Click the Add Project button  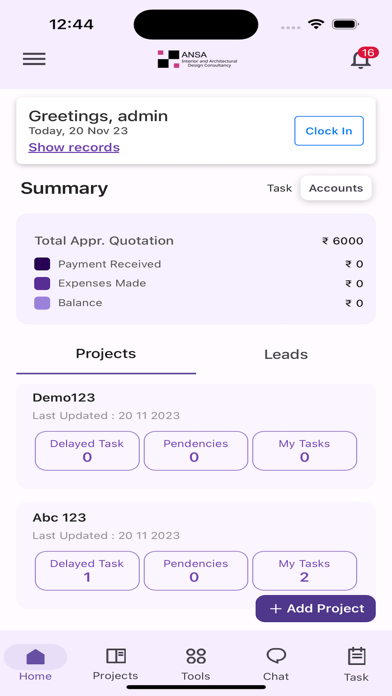click(x=316, y=609)
